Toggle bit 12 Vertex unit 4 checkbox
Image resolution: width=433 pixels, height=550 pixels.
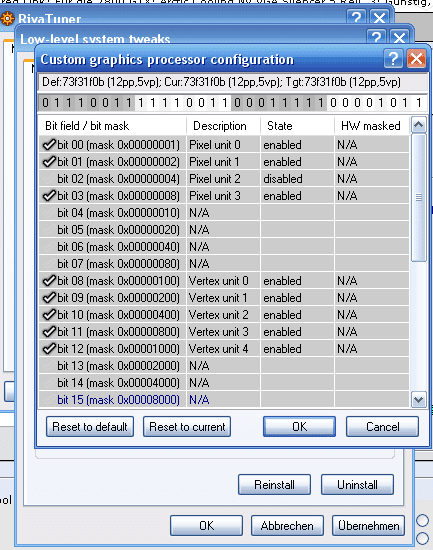[x=49, y=349]
